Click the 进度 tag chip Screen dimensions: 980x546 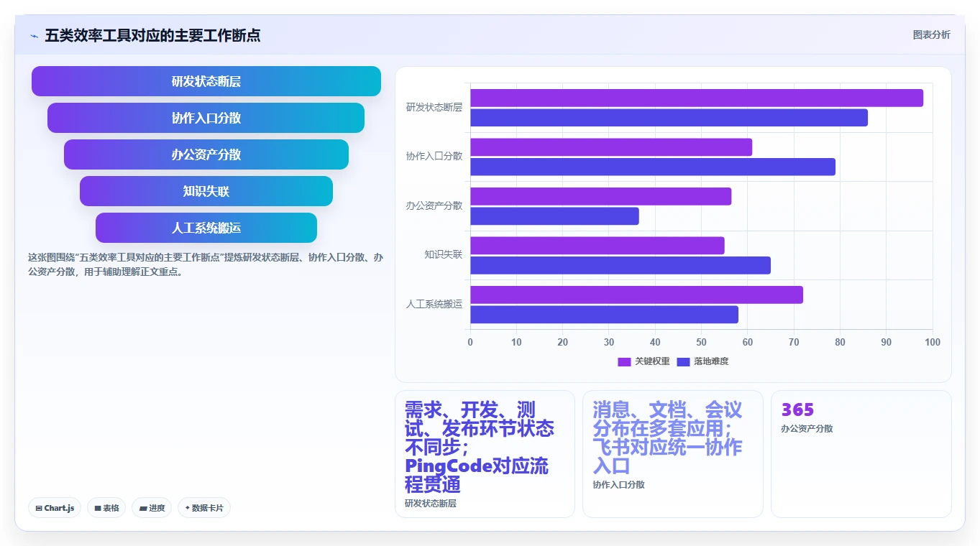[x=152, y=508]
